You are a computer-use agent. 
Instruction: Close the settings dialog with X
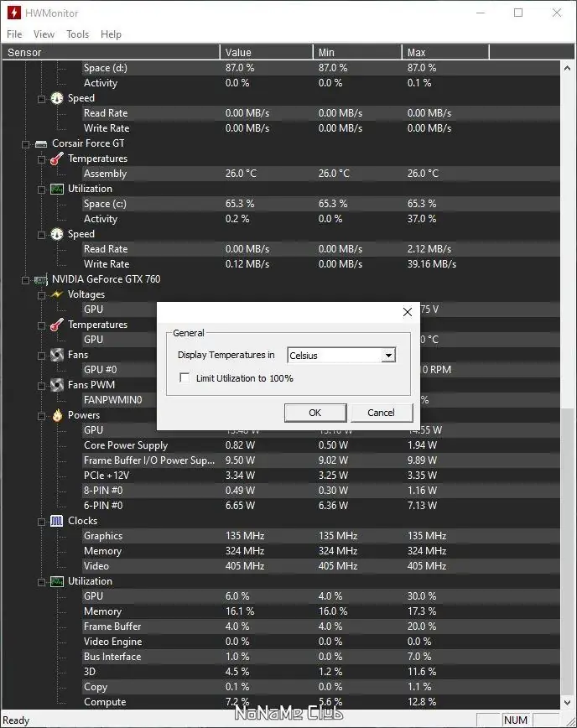[408, 312]
